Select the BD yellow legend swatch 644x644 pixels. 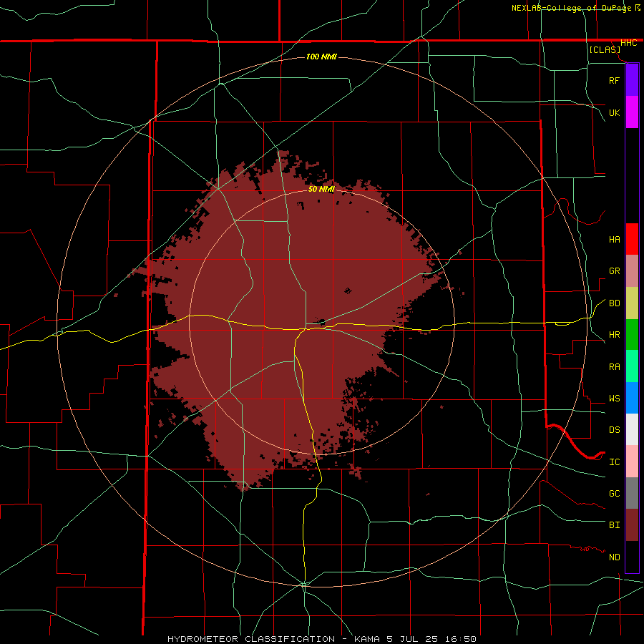coord(632,303)
